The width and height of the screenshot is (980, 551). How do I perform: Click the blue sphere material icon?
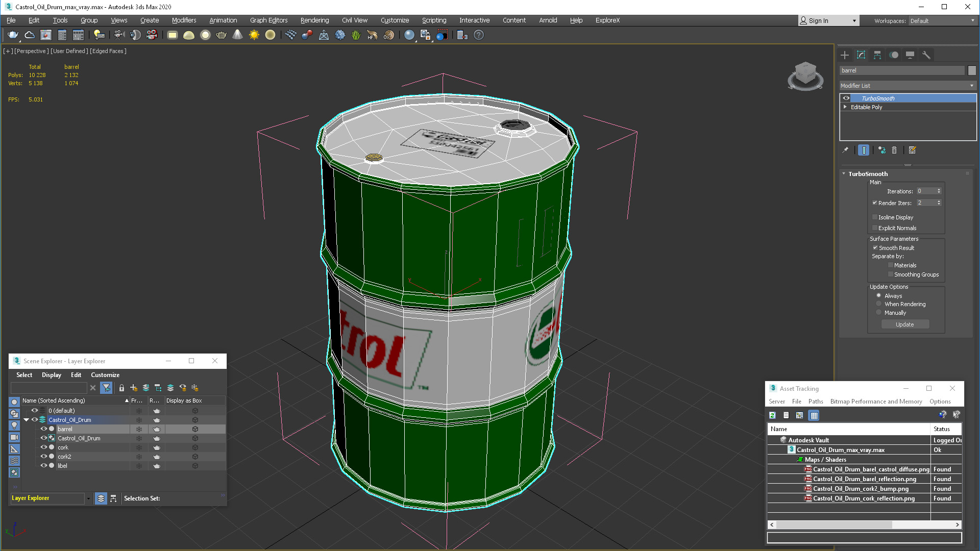tap(409, 35)
